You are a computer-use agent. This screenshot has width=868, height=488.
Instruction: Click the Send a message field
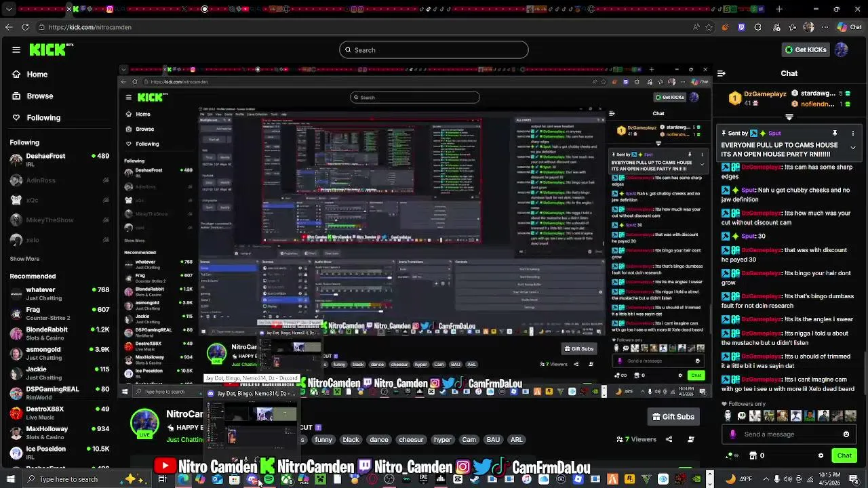click(x=789, y=434)
